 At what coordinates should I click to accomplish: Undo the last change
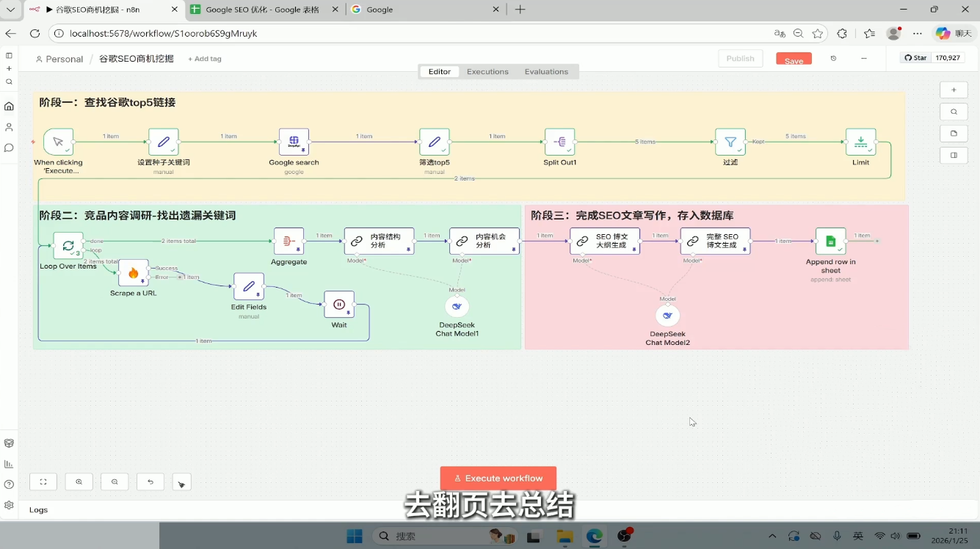click(150, 481)
